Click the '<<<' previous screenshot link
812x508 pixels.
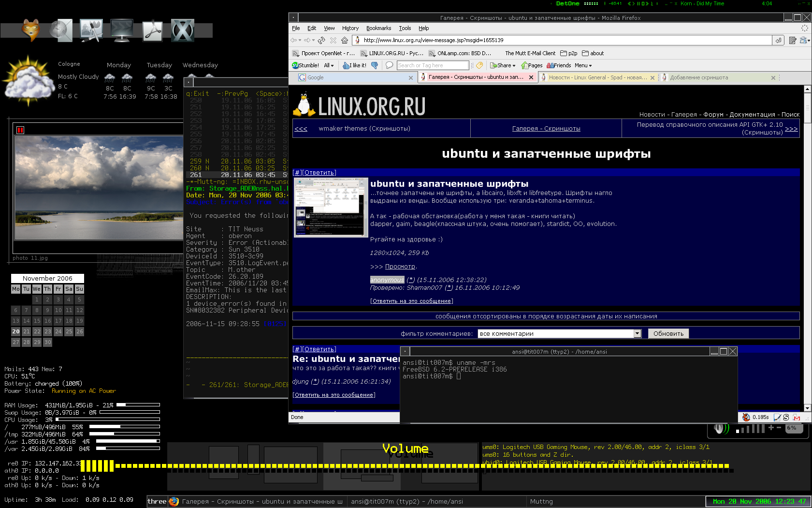pos(301,128)
